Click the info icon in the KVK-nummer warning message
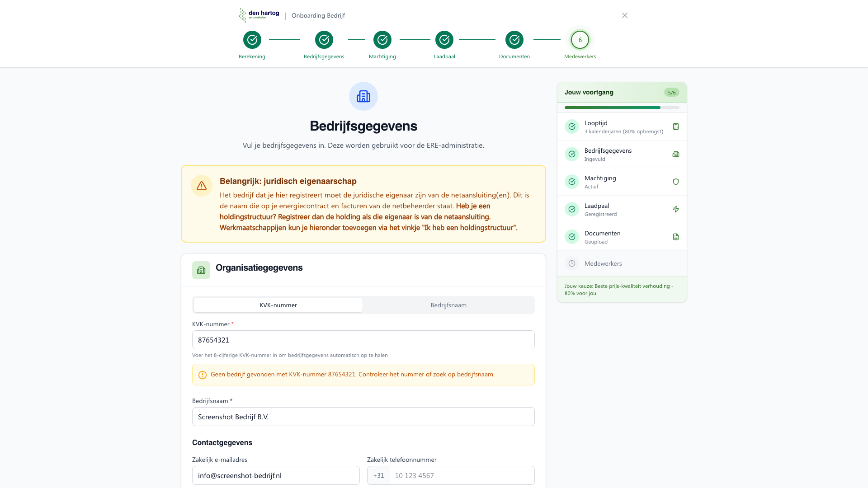 click(202, 375)
